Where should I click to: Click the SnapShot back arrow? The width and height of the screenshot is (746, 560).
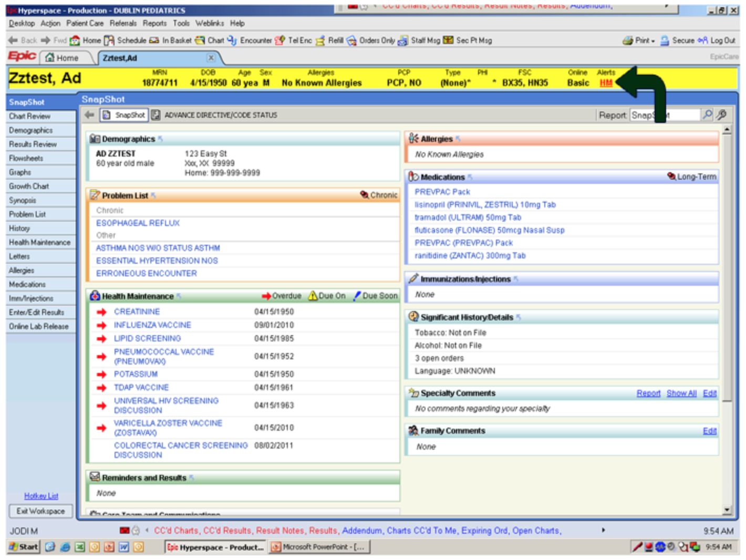(89, 115)
